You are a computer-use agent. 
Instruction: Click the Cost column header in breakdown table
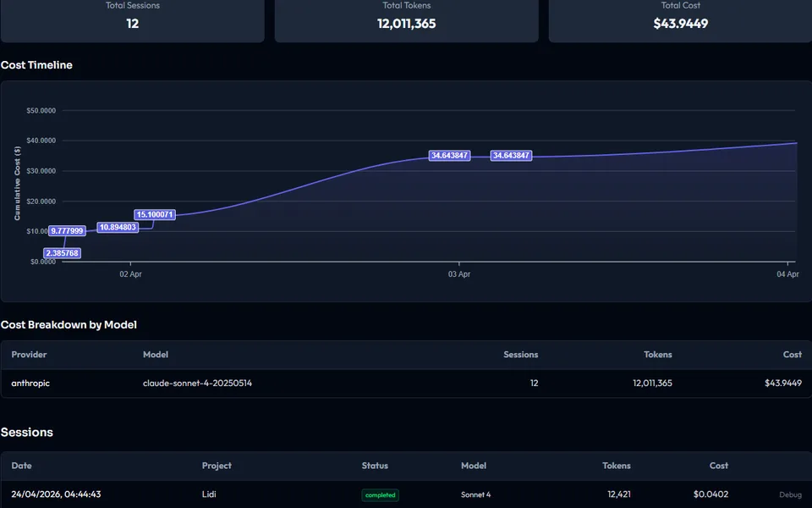click(793, 355)
